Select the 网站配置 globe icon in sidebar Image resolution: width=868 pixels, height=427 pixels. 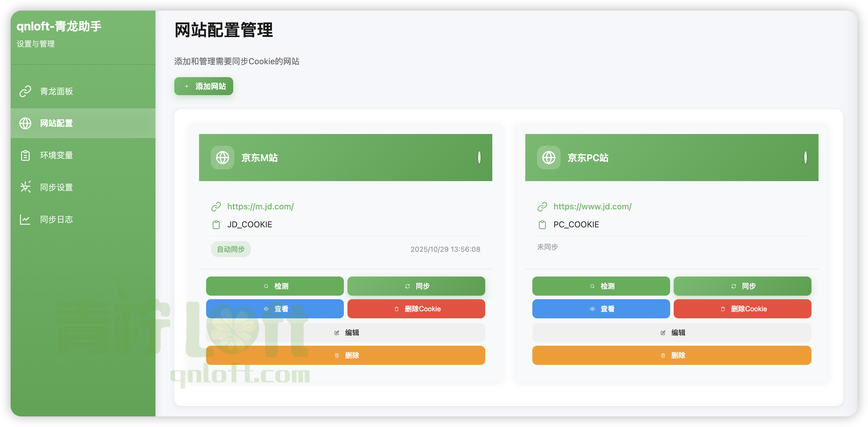click(x=25, y=123)
